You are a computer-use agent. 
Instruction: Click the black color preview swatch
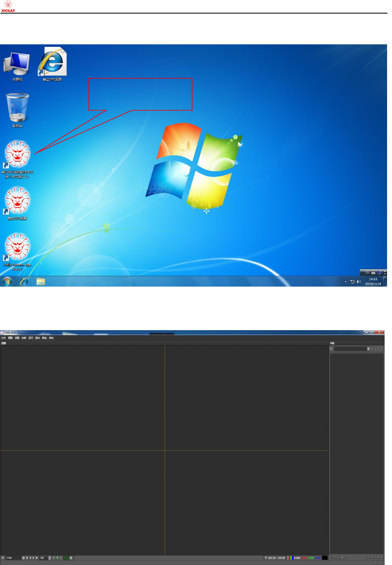(x=325, y=558)
